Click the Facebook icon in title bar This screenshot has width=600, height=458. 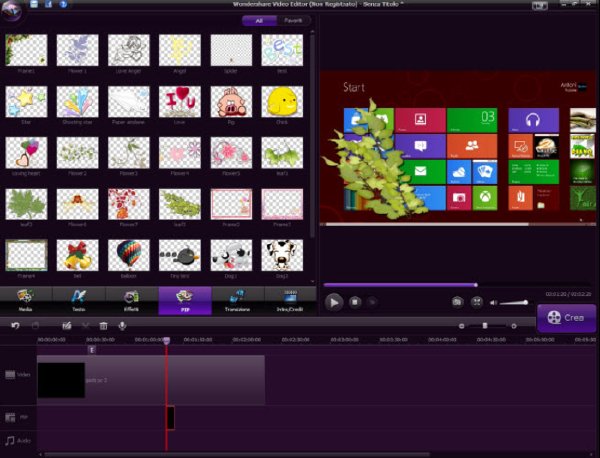(49, 4)
